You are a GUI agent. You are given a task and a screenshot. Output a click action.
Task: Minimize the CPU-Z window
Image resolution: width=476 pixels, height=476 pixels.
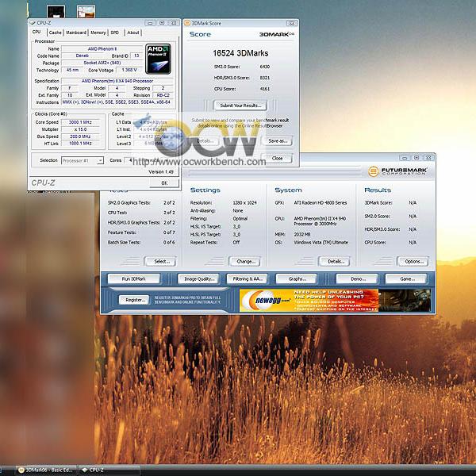pyautogui.click(x=150, y=23)
